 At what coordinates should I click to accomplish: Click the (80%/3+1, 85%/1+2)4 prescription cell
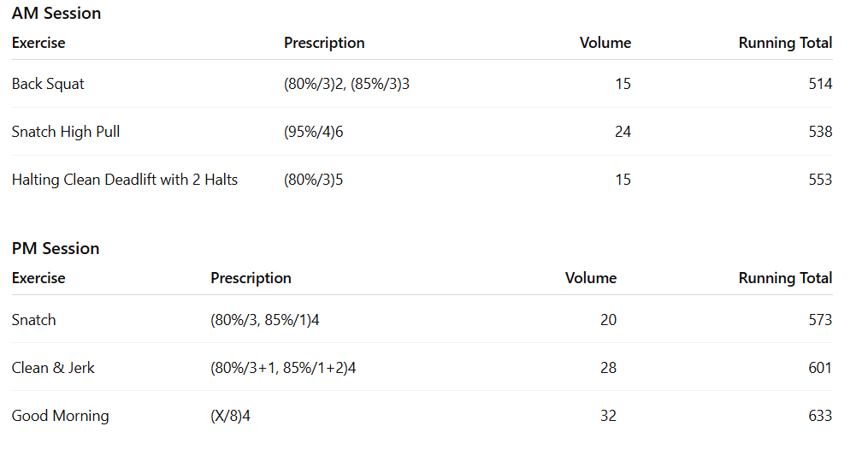(283, 368)
